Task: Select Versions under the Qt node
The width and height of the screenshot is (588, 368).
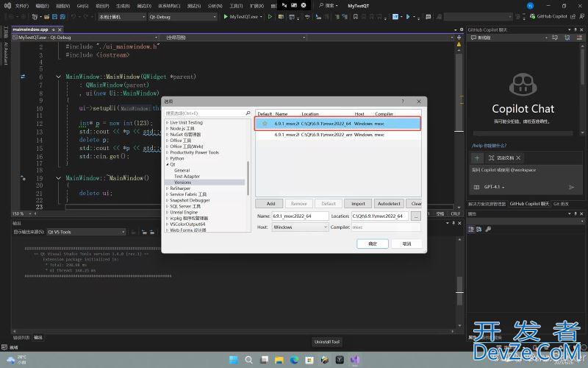Action: [x=182, y=183]
